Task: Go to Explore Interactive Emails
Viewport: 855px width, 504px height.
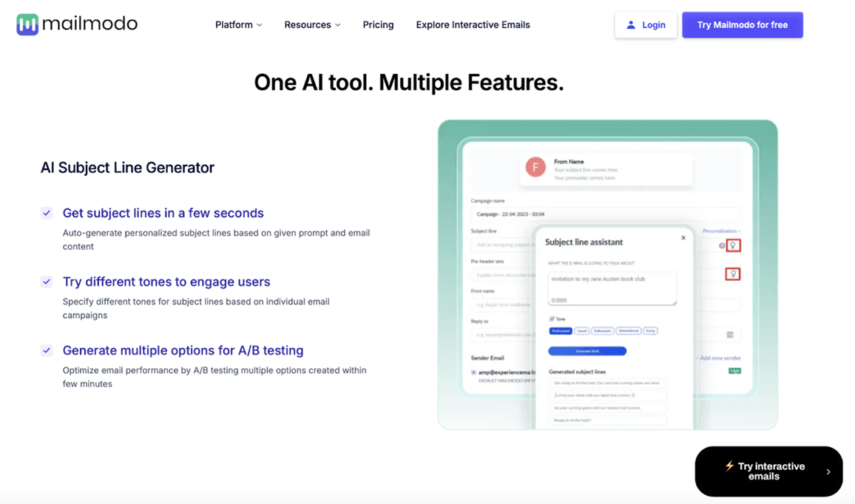Action: point(473,25)
